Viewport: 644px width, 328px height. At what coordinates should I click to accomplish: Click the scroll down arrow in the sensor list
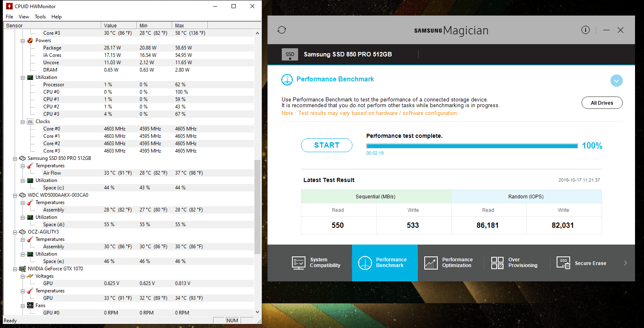pos(257,312)
